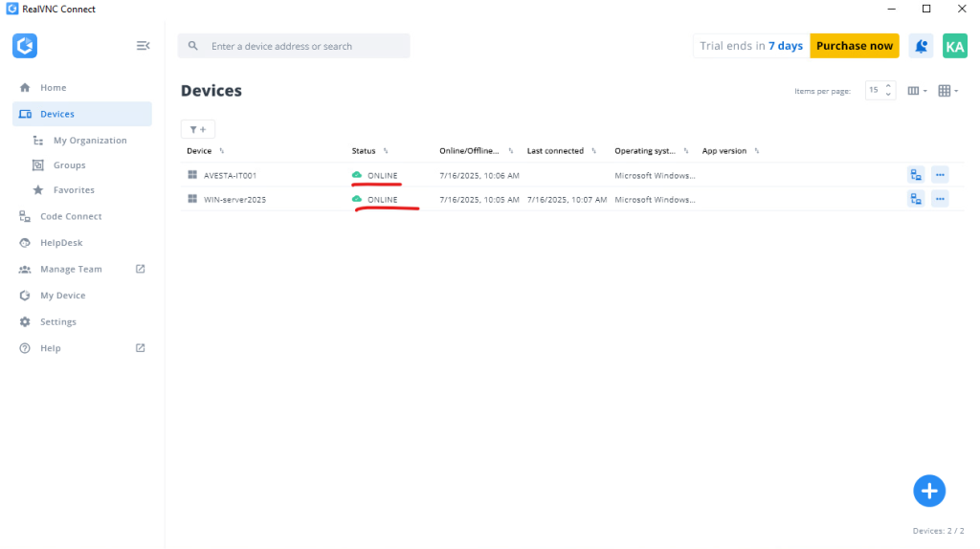Viewport: 980px width, 549px height.
Task: Select Groups in the sidebar tree
Action: pyautogui.click(x=69, y=165)
